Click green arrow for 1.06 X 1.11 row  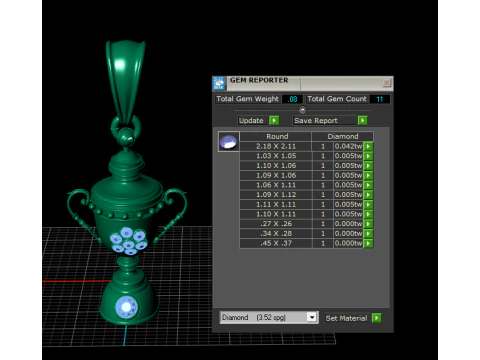368,185
